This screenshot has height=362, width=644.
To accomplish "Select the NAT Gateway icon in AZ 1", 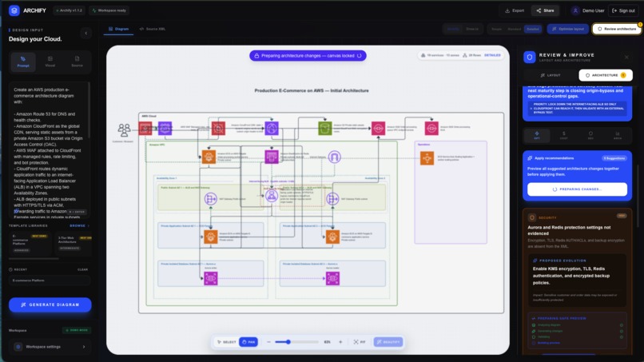I will (x=211, y=199).
